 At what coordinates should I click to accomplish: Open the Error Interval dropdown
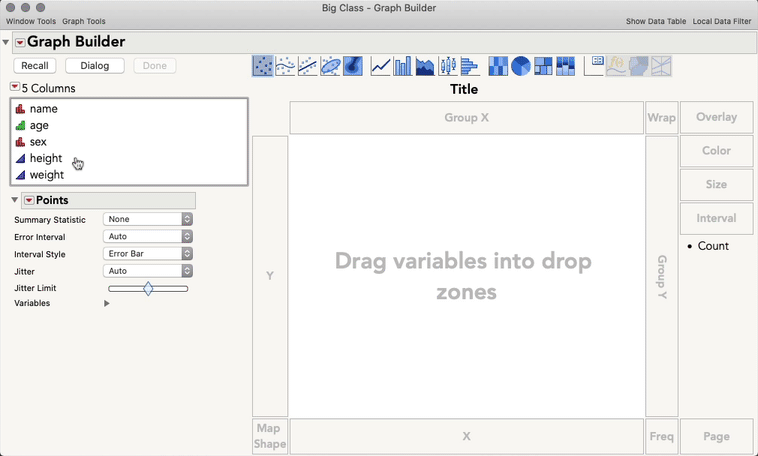pos(148,236)
